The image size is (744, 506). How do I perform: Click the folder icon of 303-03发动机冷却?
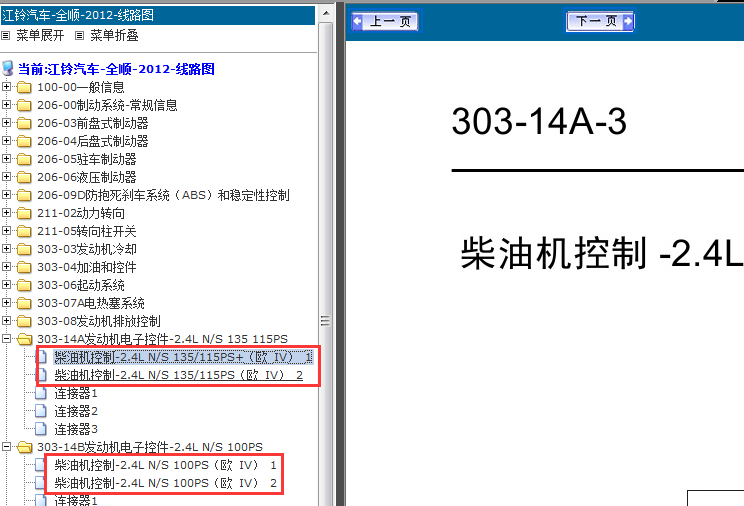(x=24, y=249)
